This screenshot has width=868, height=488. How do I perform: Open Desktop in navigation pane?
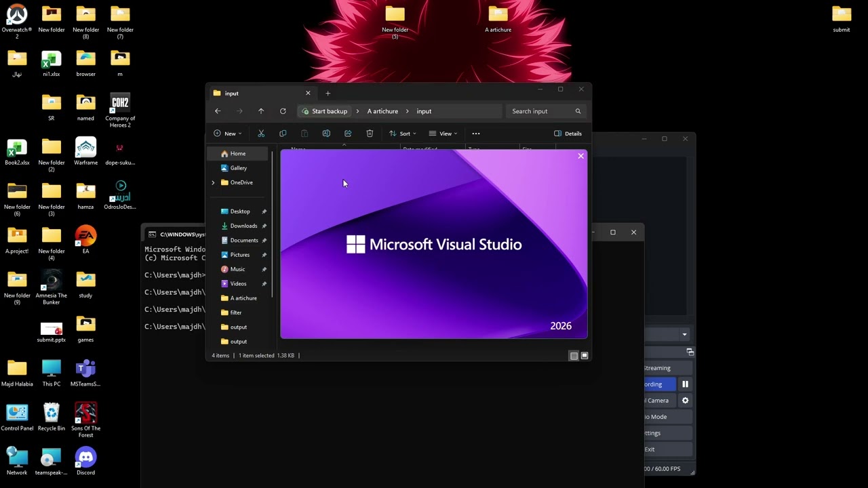point(239,211)
